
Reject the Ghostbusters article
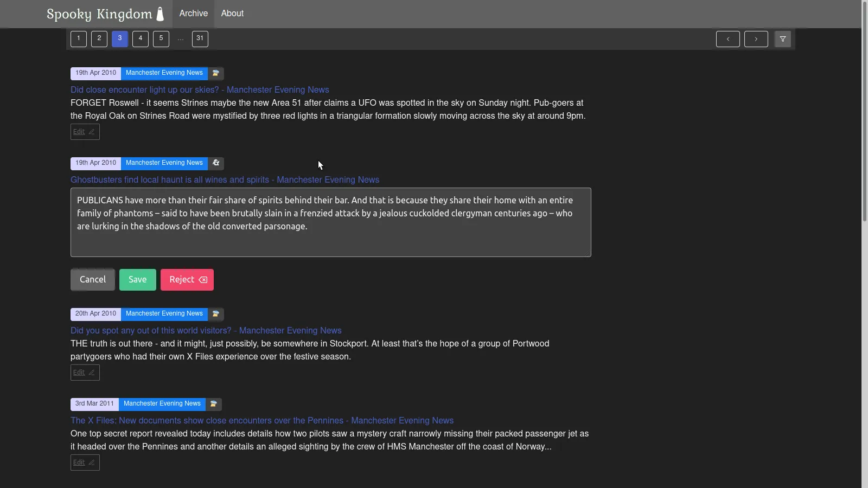coord(187,280)
